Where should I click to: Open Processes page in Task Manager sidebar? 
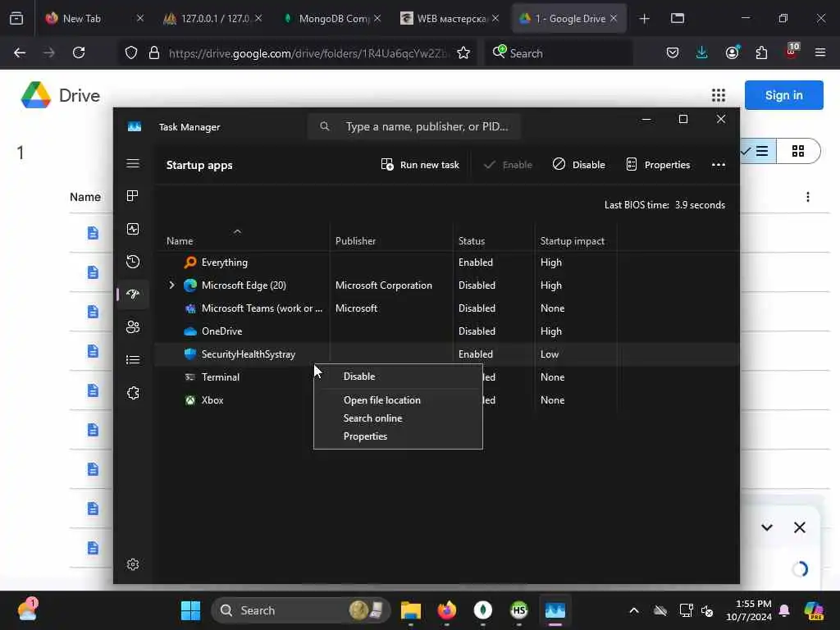133,196
